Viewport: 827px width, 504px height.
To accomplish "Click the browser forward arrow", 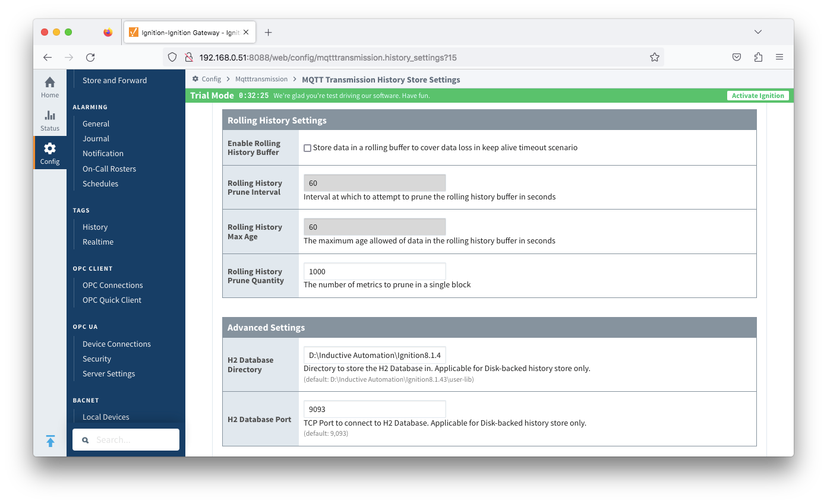I will coord(69,58).
